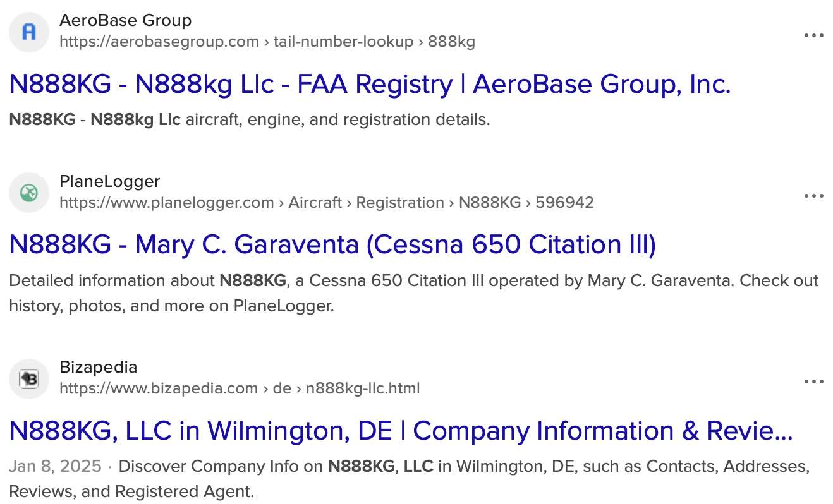The image size is (833, 504).
Task: Click the Bizapedia site name
Action: click(x=98, y=367)
